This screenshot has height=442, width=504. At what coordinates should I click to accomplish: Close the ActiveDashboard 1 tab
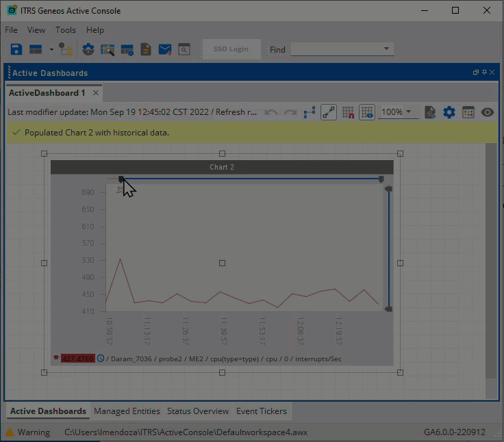(96, 93)
